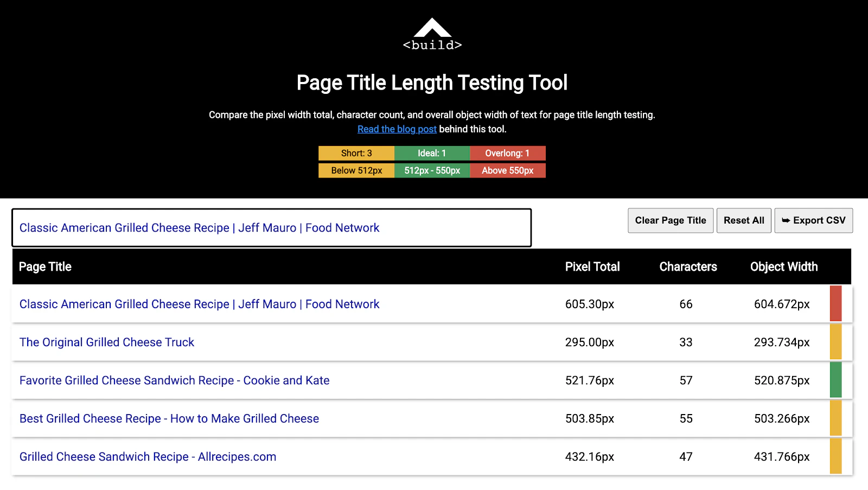The height and width of the screenshot is (490, 868).
Task: Select the Overlong: 1 legend badge
Action: click(x=508, y=153)
